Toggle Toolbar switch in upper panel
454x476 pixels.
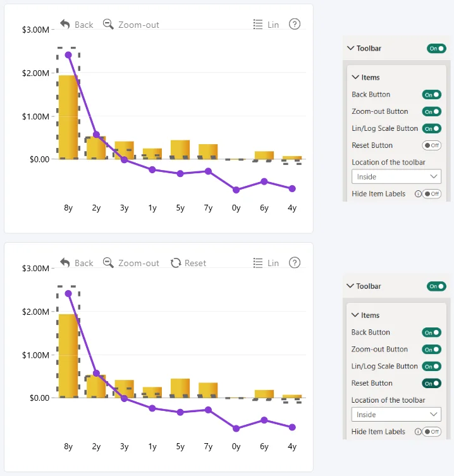coord(436,49)
